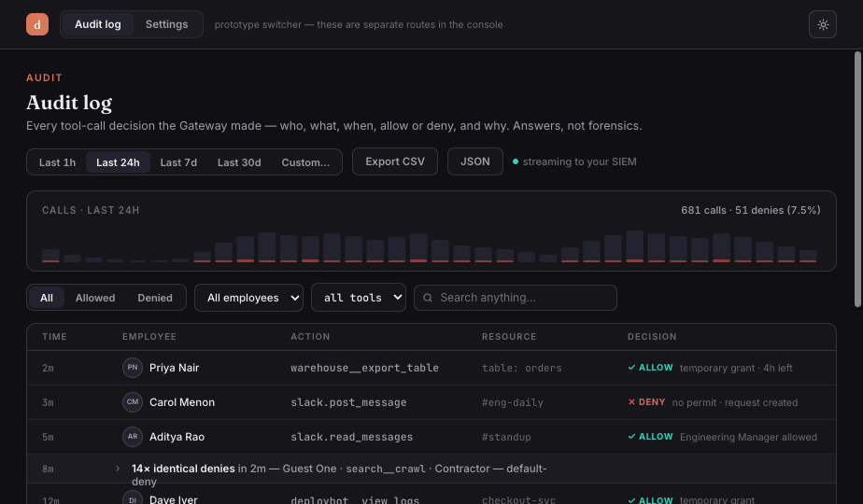Click 'Engineering Manager allowed' reason
Screen dimensions: 863x504
click(x=748, y=438)
